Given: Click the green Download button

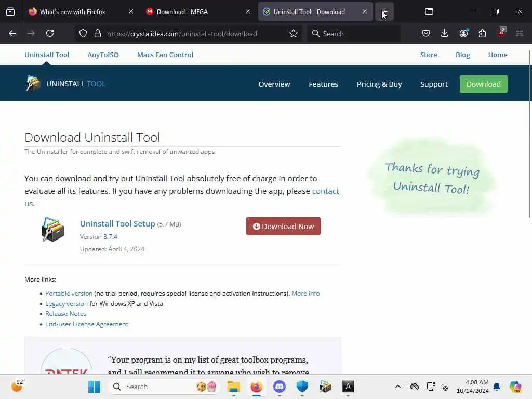Looking at the screenshot, I should tap(483, 84).
